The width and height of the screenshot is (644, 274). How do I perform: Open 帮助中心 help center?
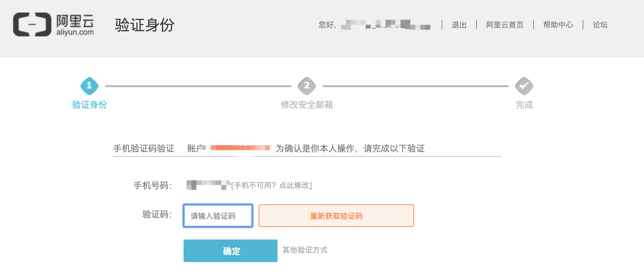point(558,25)
